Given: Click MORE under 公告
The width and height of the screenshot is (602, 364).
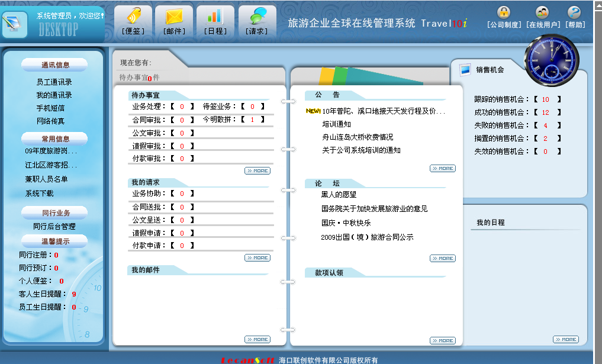Looking at the screenshot, I should [443, 169].
